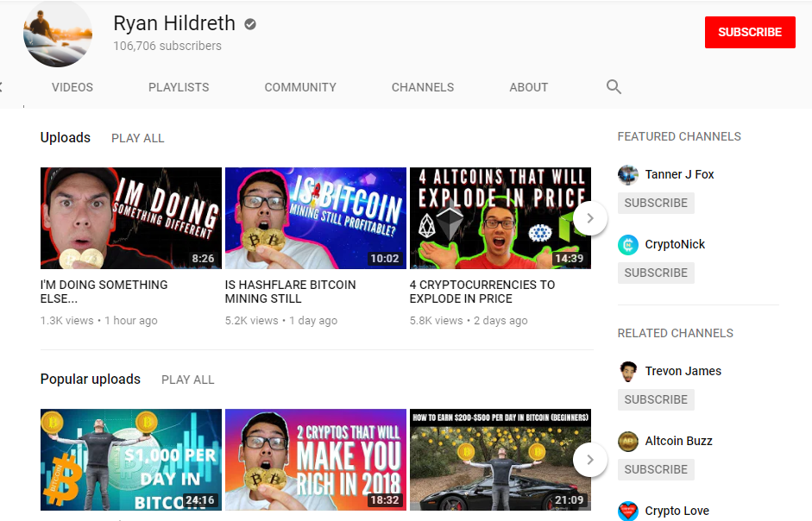This screenshot has width=812, height=521.
Task: Open Trevon James channel avatar
Action: click(x=628, y=371)
